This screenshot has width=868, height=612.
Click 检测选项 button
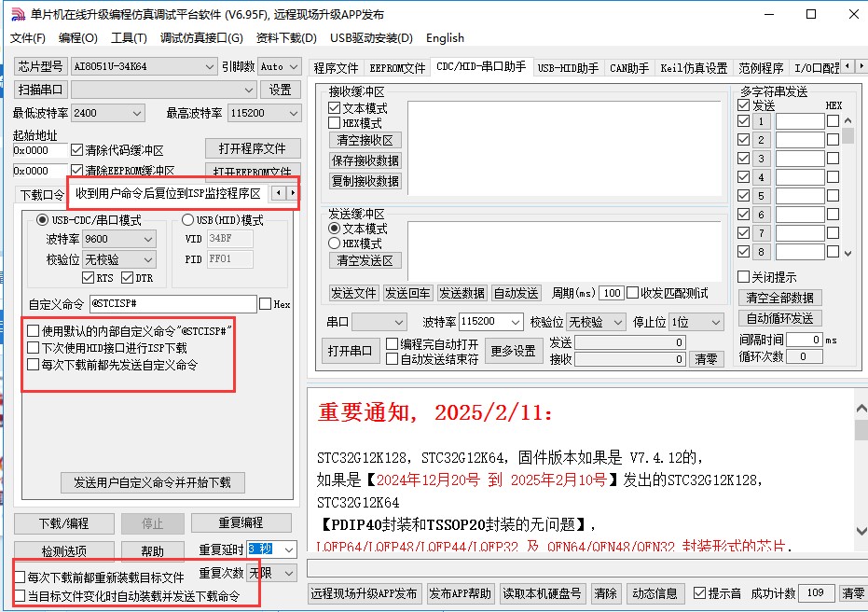click(x=63, y=551)
